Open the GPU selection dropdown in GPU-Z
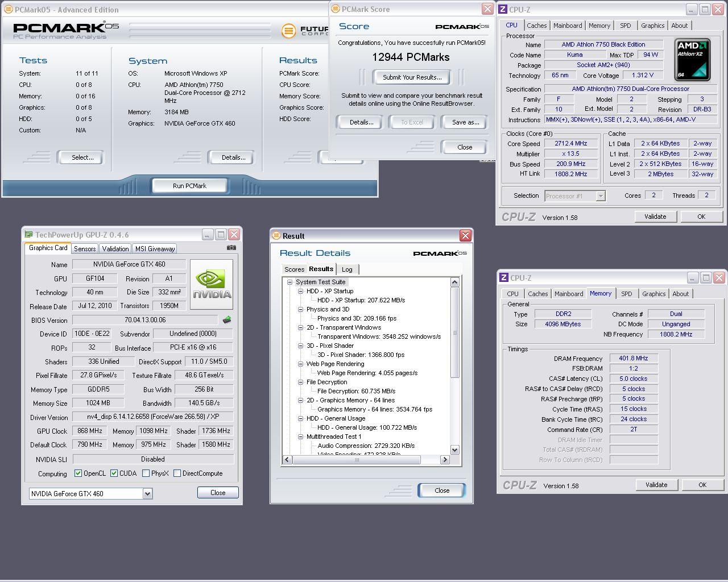This screenshot has width=728, height=582. click(x=147, y=493)
